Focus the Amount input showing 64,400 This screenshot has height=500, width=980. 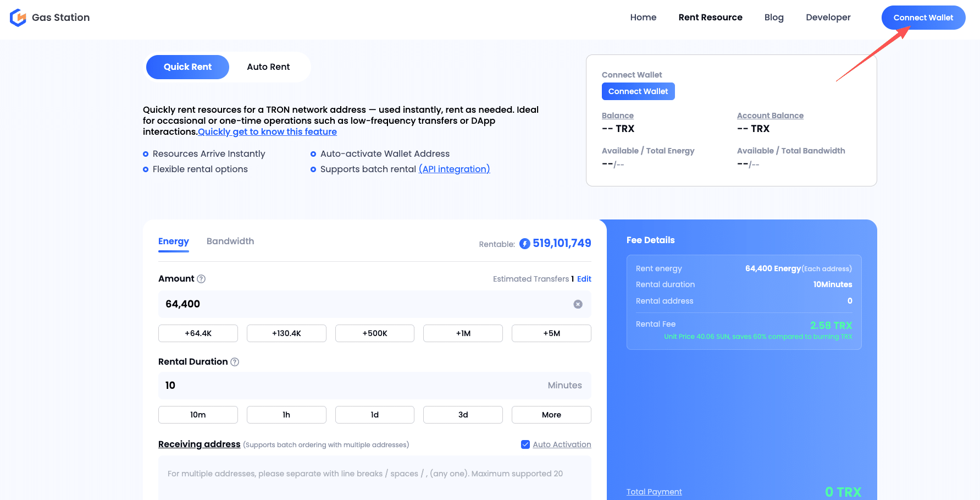pyautogui.click(x=375, y=304)
